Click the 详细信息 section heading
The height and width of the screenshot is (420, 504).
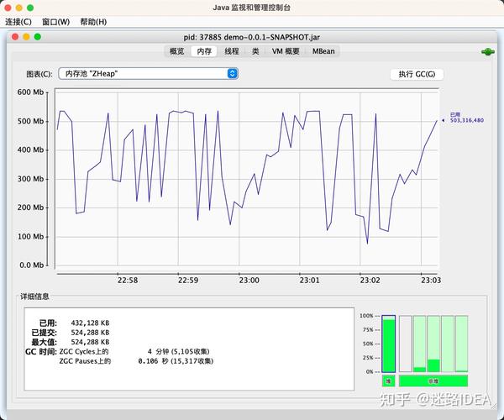click(34, 297)
